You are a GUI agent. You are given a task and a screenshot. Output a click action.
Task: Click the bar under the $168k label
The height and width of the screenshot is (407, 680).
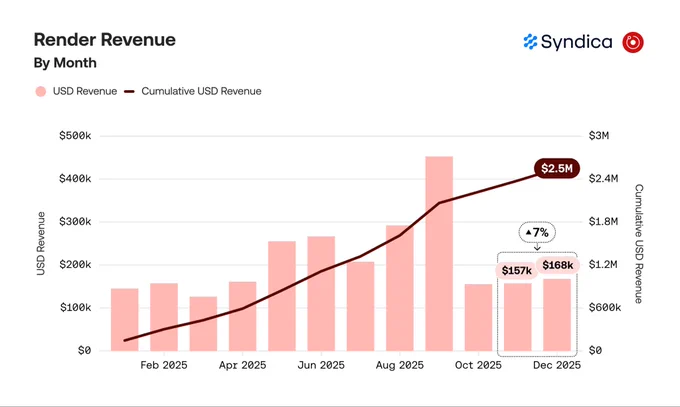coord(557,315)
